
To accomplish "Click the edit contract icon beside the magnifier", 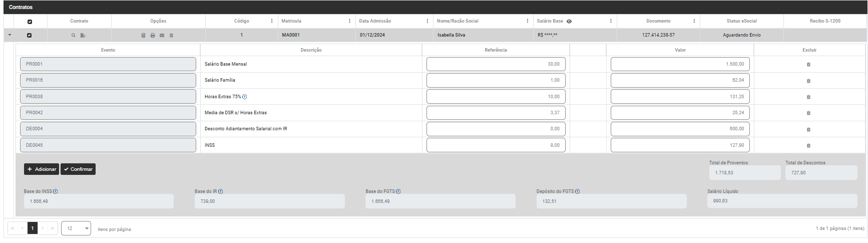I will 83,36.
